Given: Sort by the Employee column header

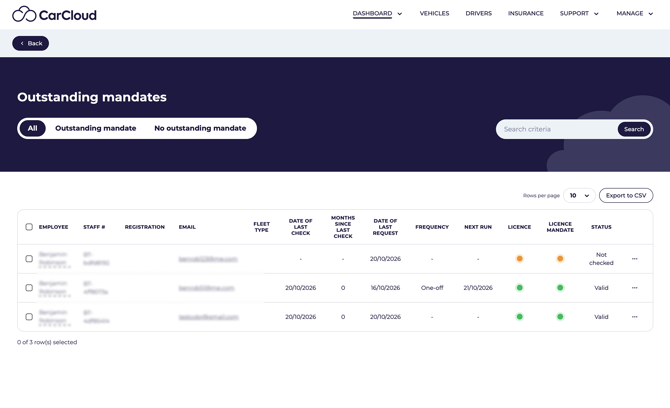Looking at the screenshot, I should coord(53,227).
